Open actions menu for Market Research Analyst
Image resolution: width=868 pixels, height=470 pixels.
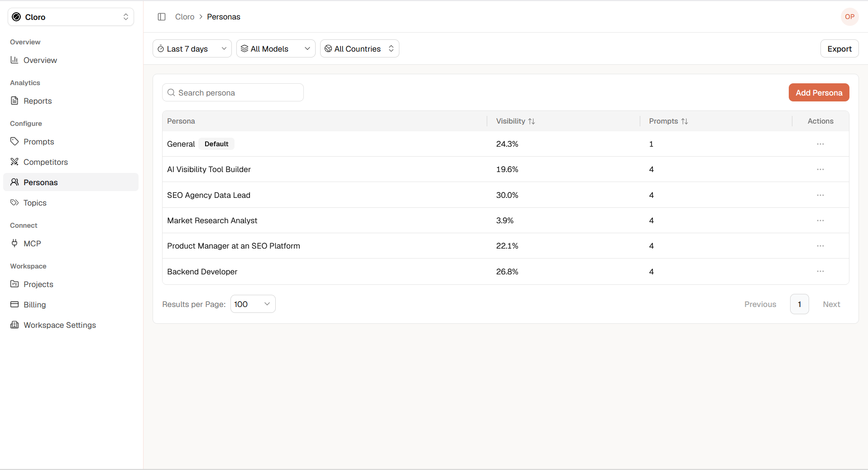tap(820, 221)
